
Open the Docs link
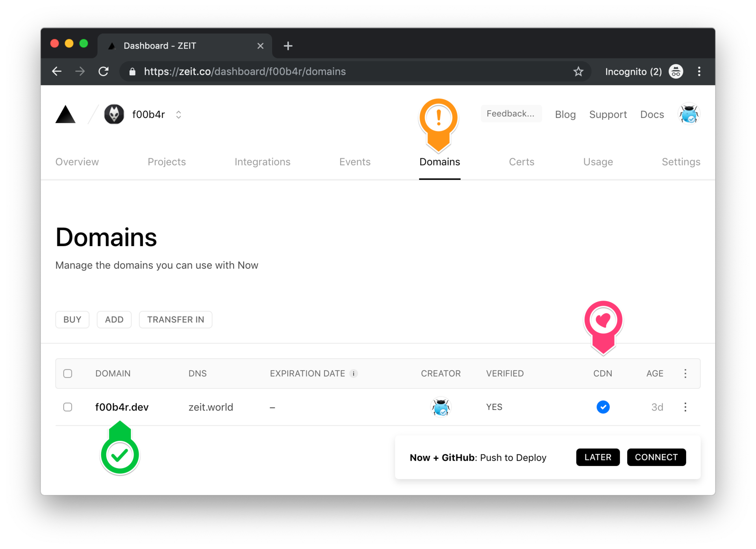(652, 115)
